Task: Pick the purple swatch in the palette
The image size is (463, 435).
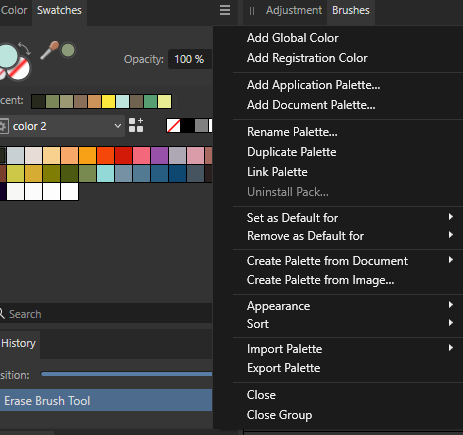Action: coord(159,155)
